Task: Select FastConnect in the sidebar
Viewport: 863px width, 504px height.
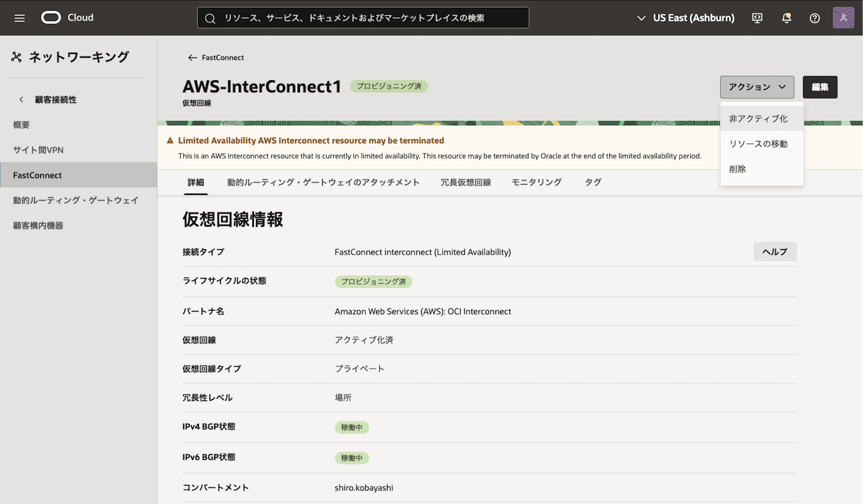Action: tap(78, 175)
